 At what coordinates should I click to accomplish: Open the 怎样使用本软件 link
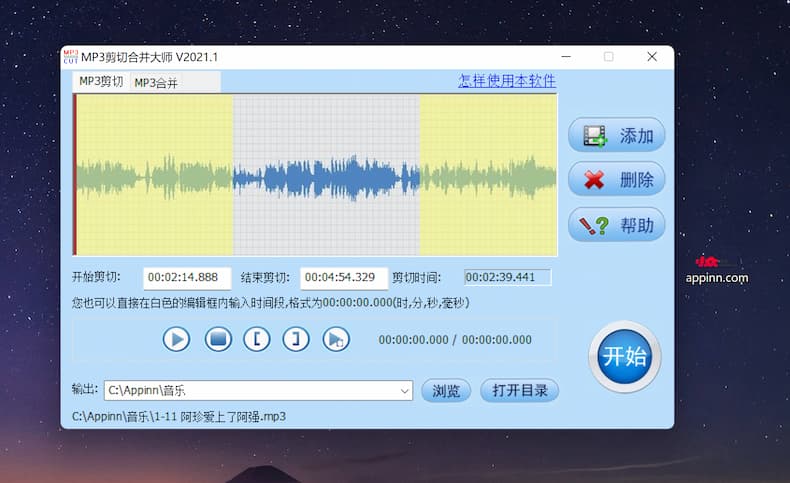(506, 81)
